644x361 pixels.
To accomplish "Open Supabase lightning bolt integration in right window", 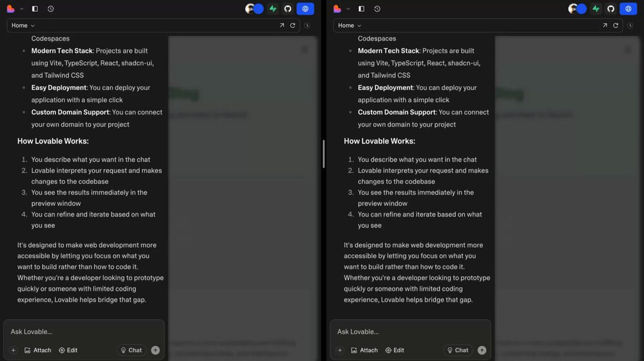I will coord(596,9).
